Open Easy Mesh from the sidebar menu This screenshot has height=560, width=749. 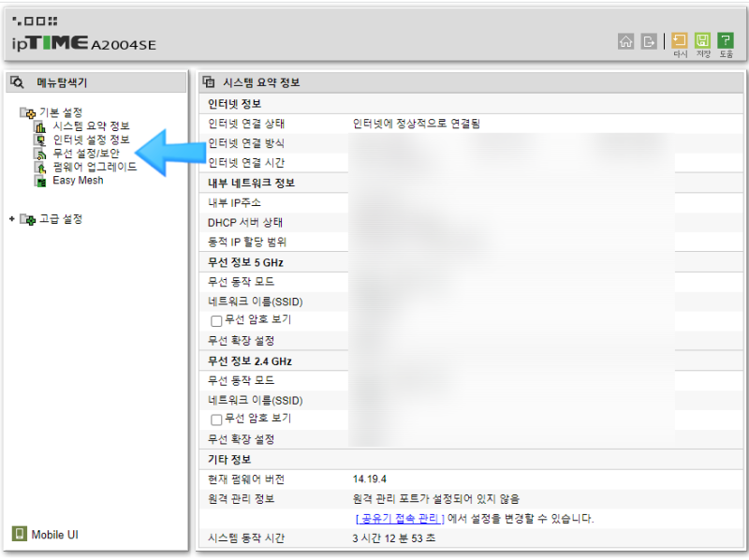[77, 180]
